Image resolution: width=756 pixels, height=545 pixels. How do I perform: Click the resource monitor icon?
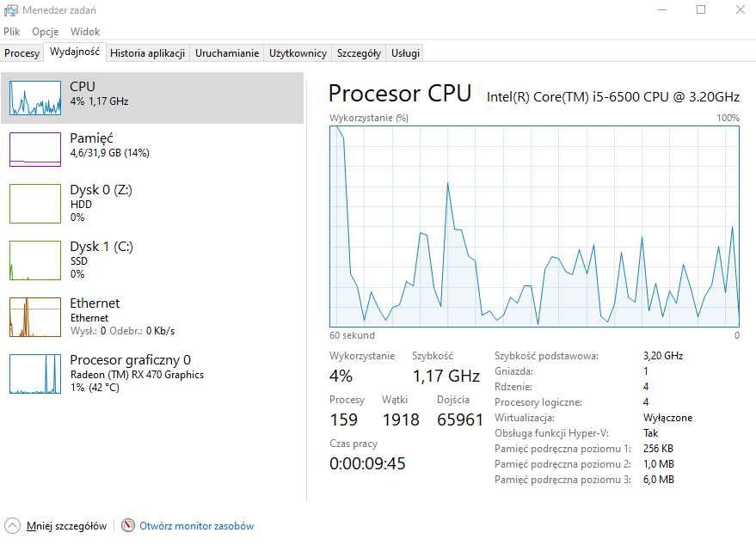click(128, 525)
